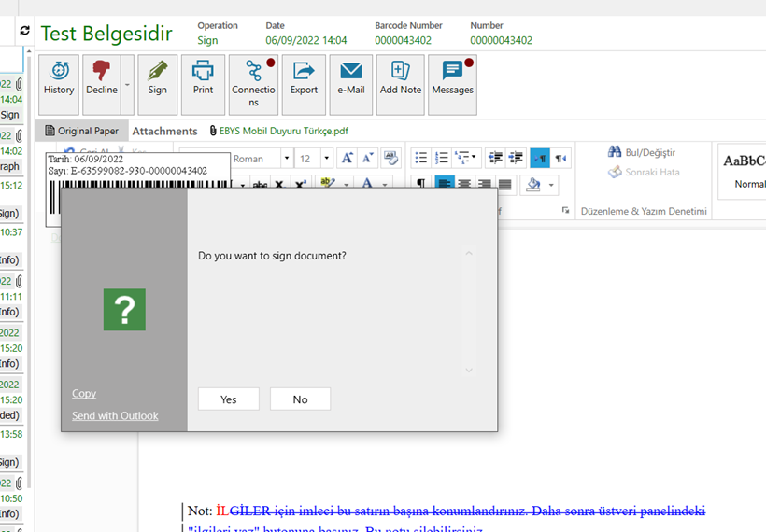Click the Decline thumbs-down button
Viewport: 766px width, 532px height.
point(102,78)
